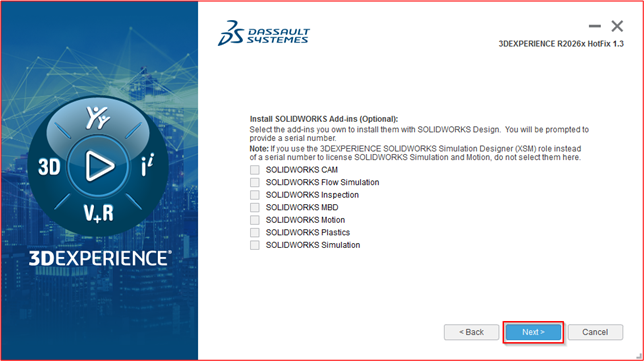Click the 3DEXPERIENCE R2026x HotFix 1.3 text
Viewport: 644px width, 361px height.
point(561,44)
